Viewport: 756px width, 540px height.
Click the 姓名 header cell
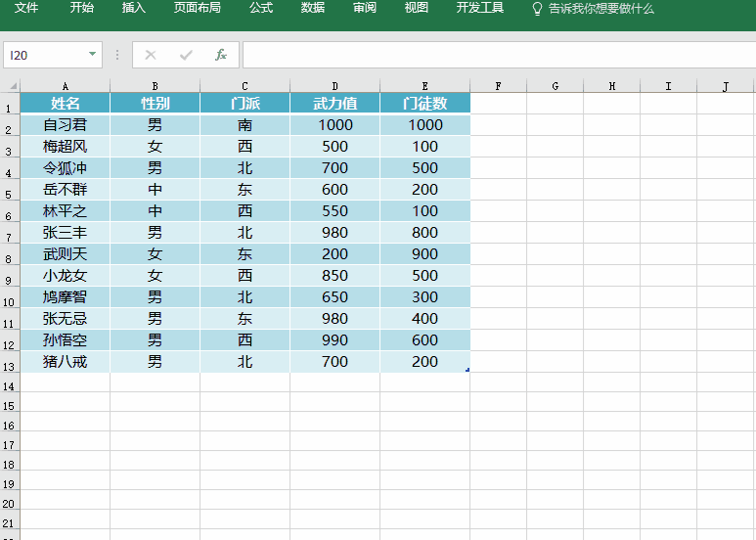pyautogui.click(x=66, y=103)
